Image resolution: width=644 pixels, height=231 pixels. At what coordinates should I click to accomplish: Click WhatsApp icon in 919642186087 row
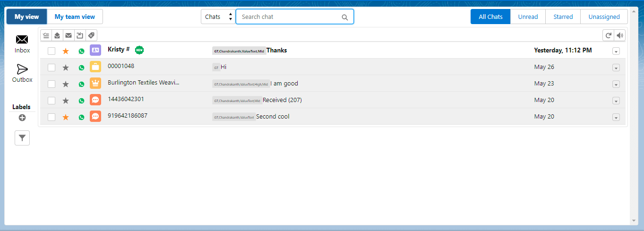[81, 117]
